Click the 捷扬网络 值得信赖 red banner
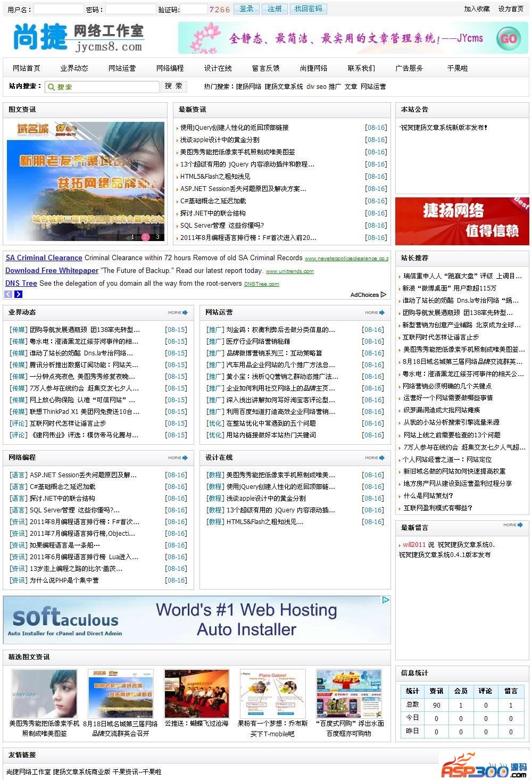The image size is (532, 780). pos(462,221)
